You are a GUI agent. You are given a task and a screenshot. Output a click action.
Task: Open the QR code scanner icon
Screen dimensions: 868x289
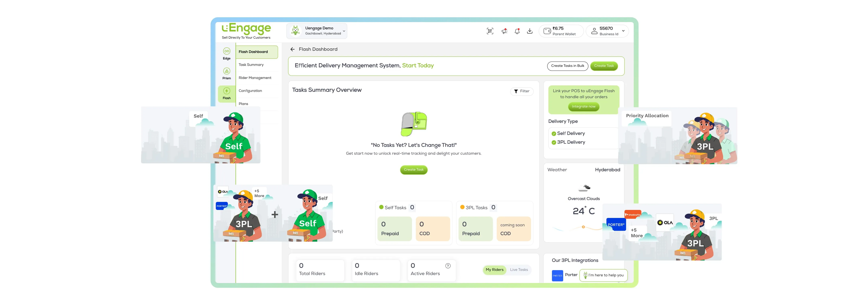[490, 31]
